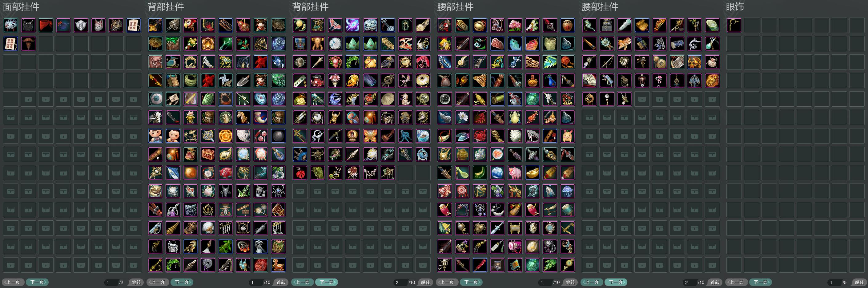Select the pink peony waist accessory
This screenshot has height=288, width=868.
click(515, 25)
